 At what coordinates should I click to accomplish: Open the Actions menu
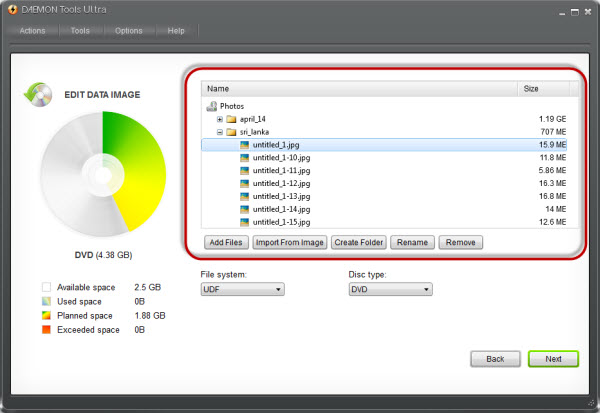pyautogui.click(x=33, y=31)
